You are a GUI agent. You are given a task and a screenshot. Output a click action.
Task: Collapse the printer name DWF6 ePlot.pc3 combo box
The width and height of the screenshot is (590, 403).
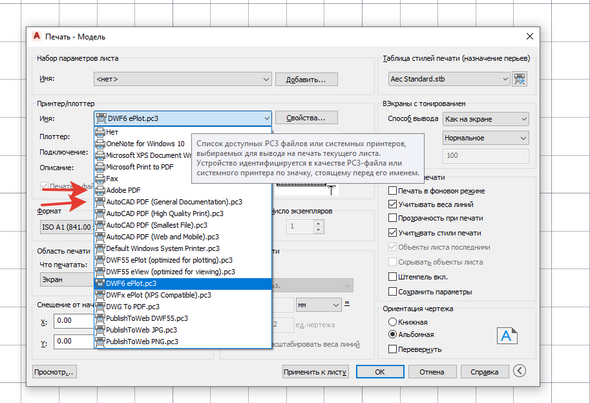[182, 118]
